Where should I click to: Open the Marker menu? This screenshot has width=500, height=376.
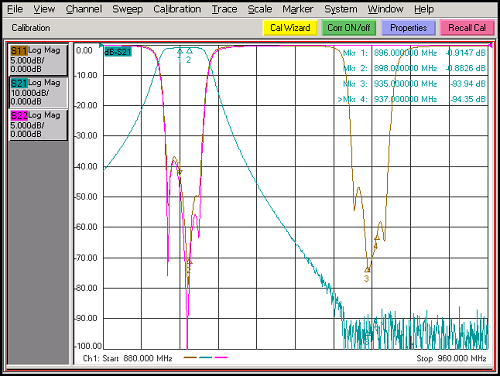(x=298, y=9)
